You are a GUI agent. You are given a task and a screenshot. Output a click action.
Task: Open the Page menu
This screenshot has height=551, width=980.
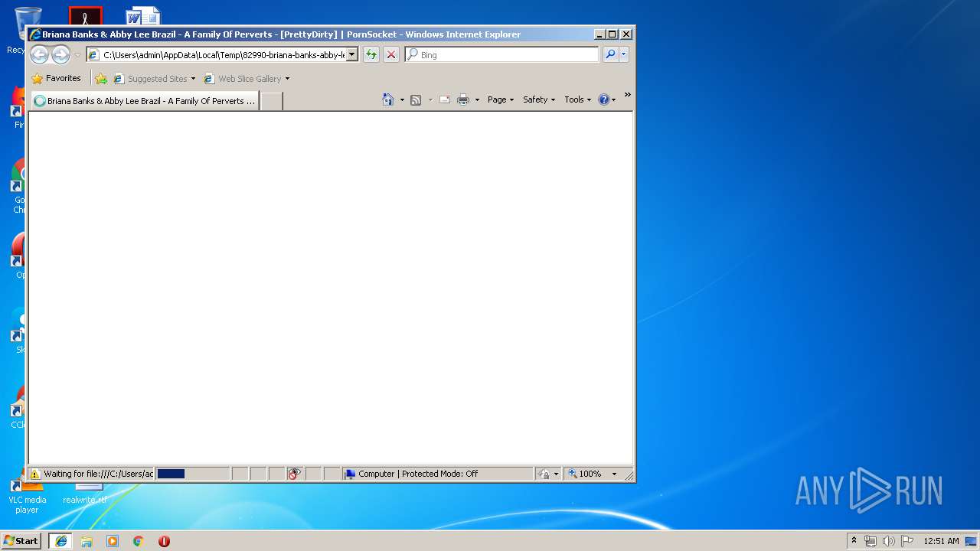[501, 99]
